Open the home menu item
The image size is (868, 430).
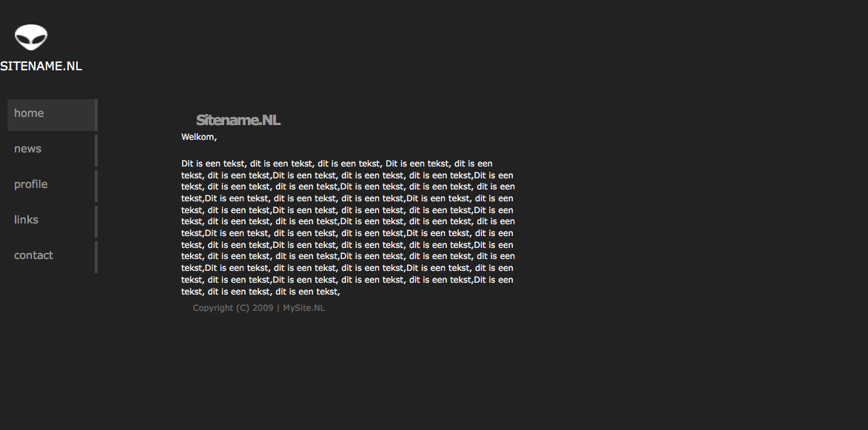point(52,115)
